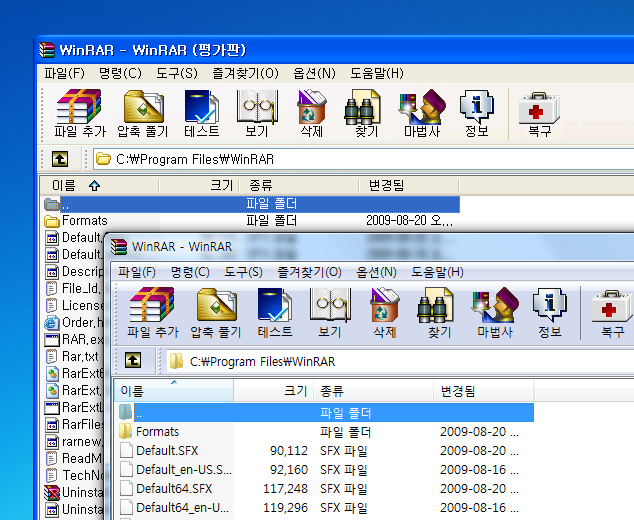
Task: Sort by 변경됨 column in front WinRAR window
Action: click(484, 391)
